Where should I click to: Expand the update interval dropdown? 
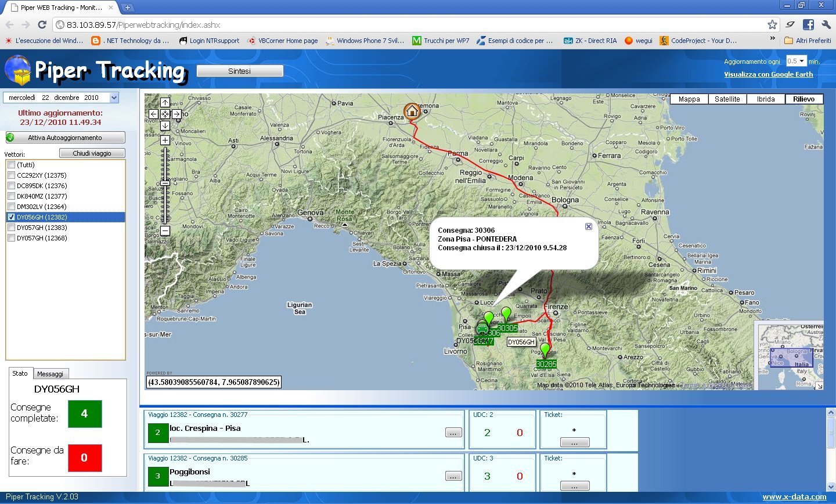point(802,61)
